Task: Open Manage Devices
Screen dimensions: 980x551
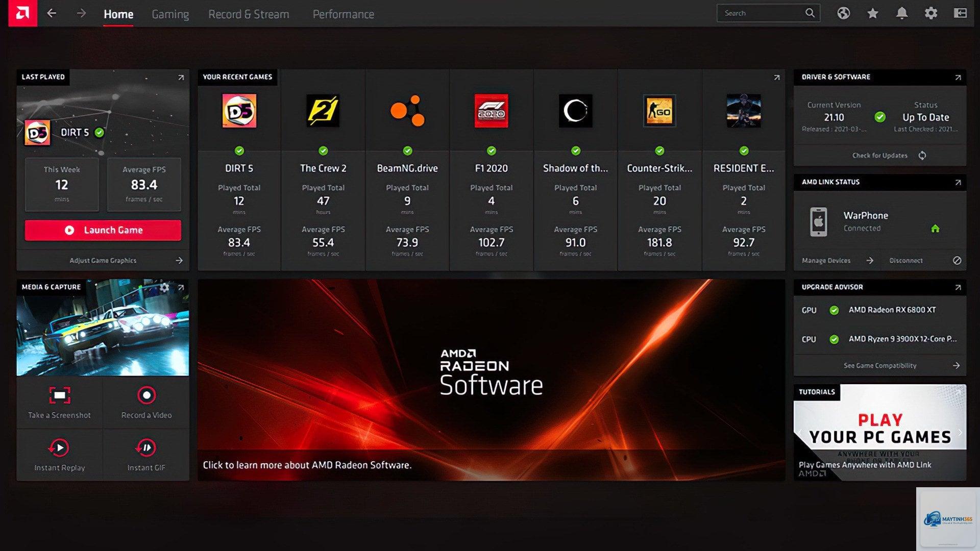Action: tap(826, 261)
